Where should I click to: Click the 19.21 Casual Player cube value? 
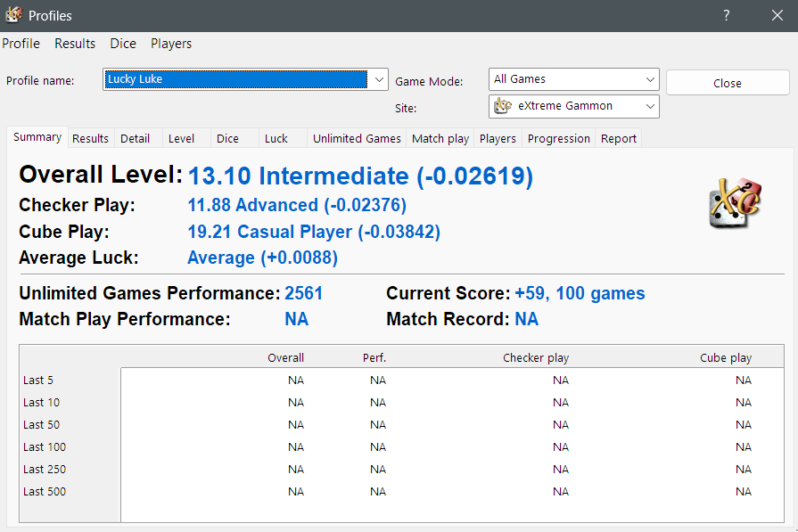pos(314,232)
